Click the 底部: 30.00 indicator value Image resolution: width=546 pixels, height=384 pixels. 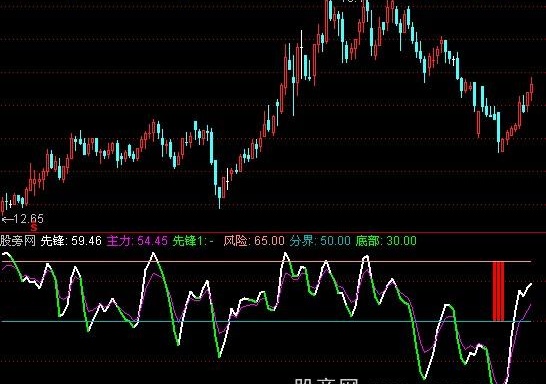click(x=386, y=241)
